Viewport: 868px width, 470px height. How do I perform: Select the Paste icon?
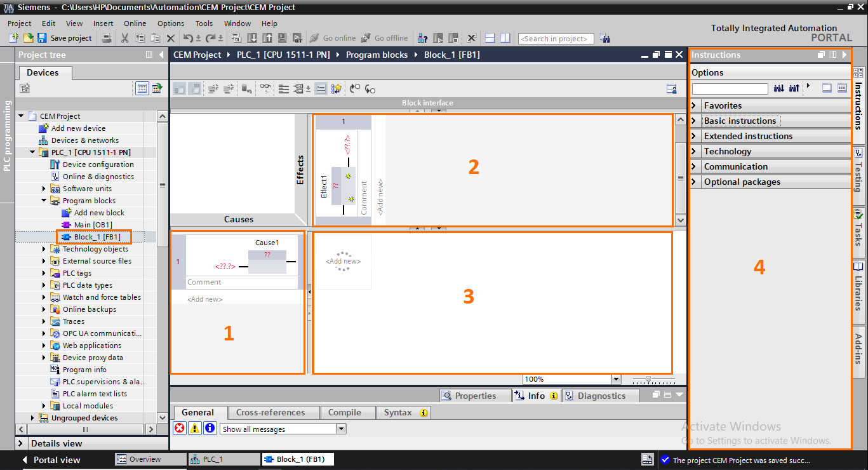click(x=155, y=38)
